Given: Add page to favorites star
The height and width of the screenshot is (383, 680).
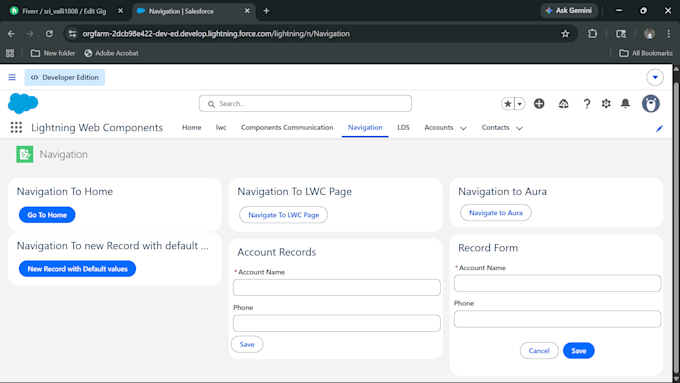Looking at the screenshot, I should point(507,104).
